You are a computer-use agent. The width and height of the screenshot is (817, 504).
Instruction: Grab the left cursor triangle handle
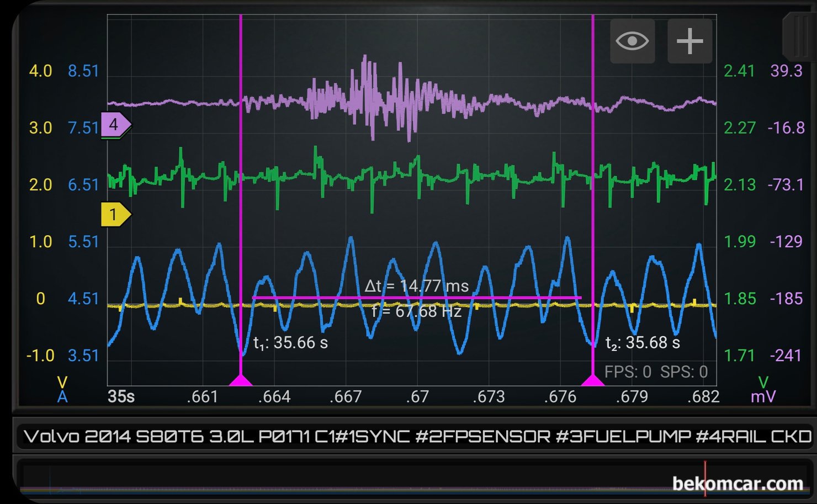[240, 380]
